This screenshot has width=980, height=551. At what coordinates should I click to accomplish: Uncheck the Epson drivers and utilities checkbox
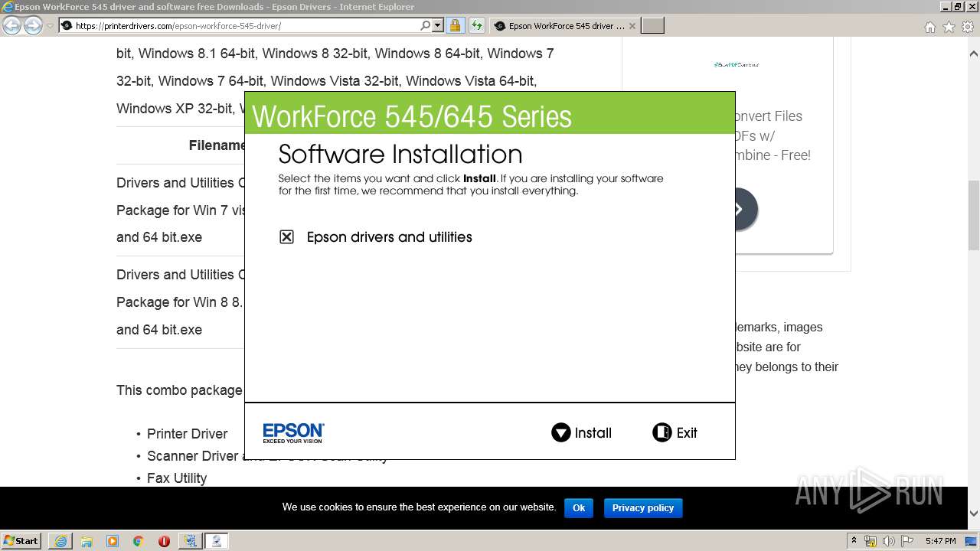tap(286, 237)
